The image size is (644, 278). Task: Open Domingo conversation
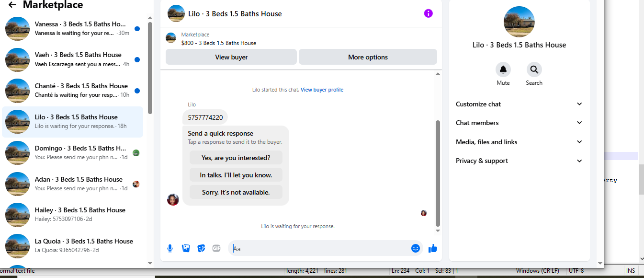tap(73, 153)
